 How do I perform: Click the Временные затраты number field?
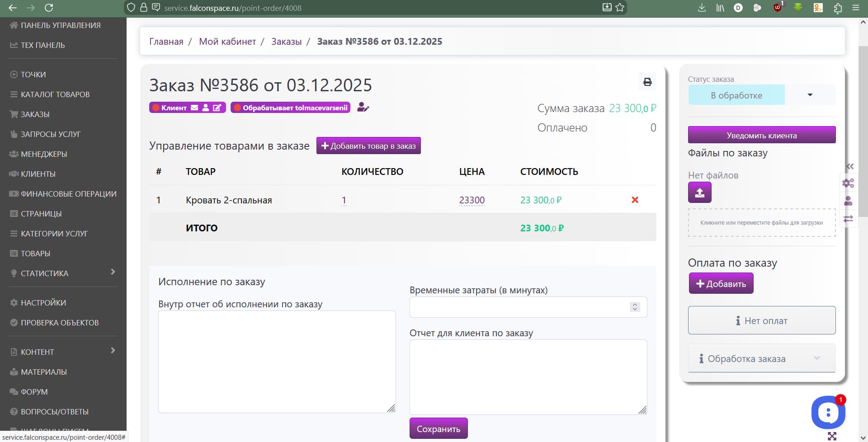coord(520,307)
